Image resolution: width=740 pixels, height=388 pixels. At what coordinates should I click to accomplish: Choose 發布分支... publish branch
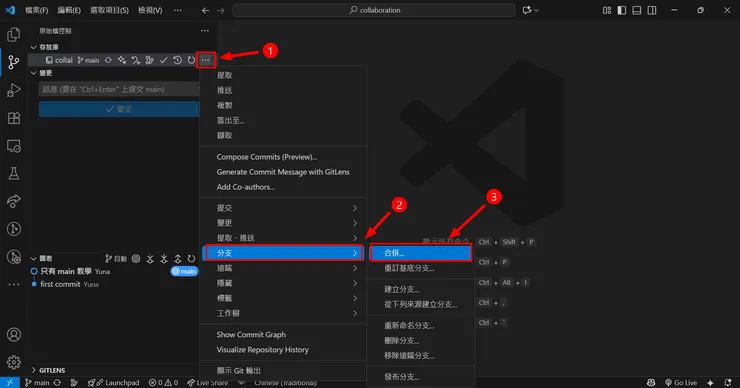pyautogui.click(x=420, y=377)
